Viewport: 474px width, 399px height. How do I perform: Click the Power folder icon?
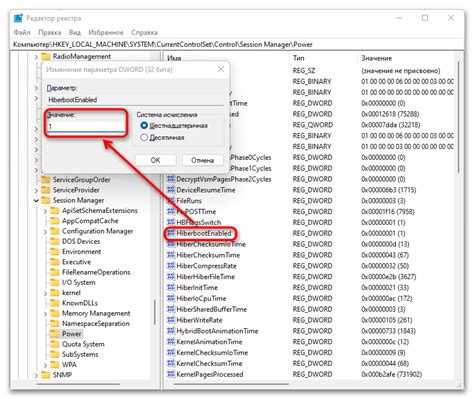[55, 334]
